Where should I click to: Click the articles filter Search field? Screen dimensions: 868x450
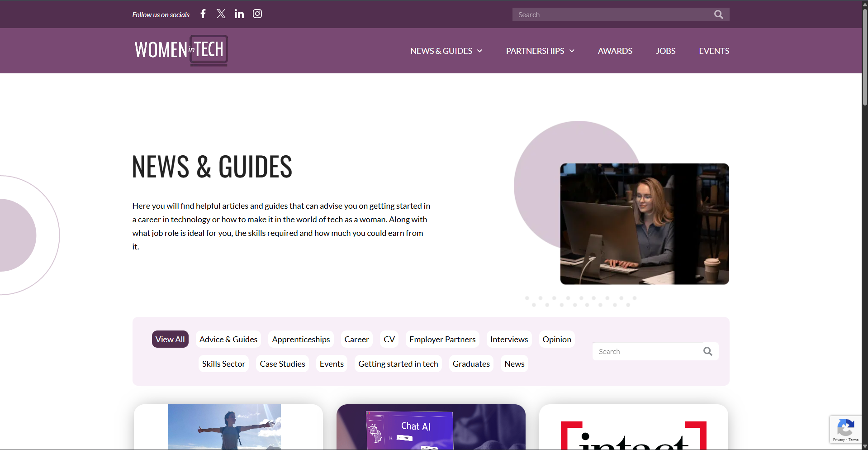[647, 352]
